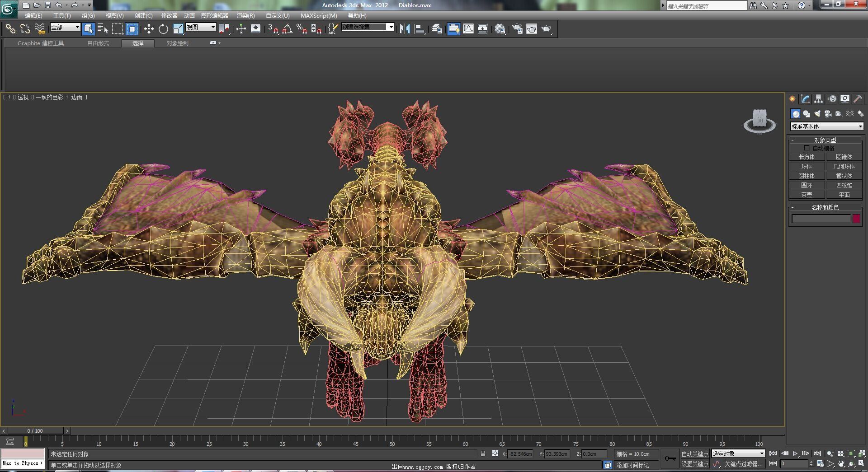
Task: Open the Schematic View
Action: click(483, 29)
